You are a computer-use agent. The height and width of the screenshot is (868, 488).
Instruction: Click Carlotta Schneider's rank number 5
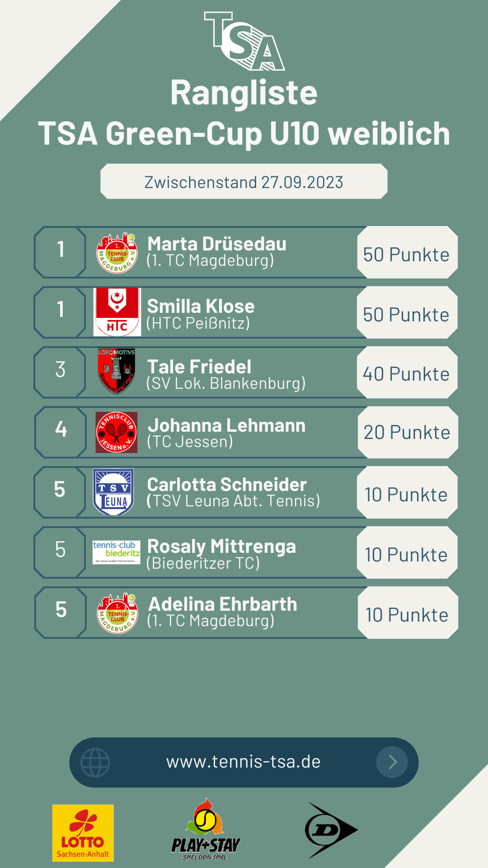[60, 490]
